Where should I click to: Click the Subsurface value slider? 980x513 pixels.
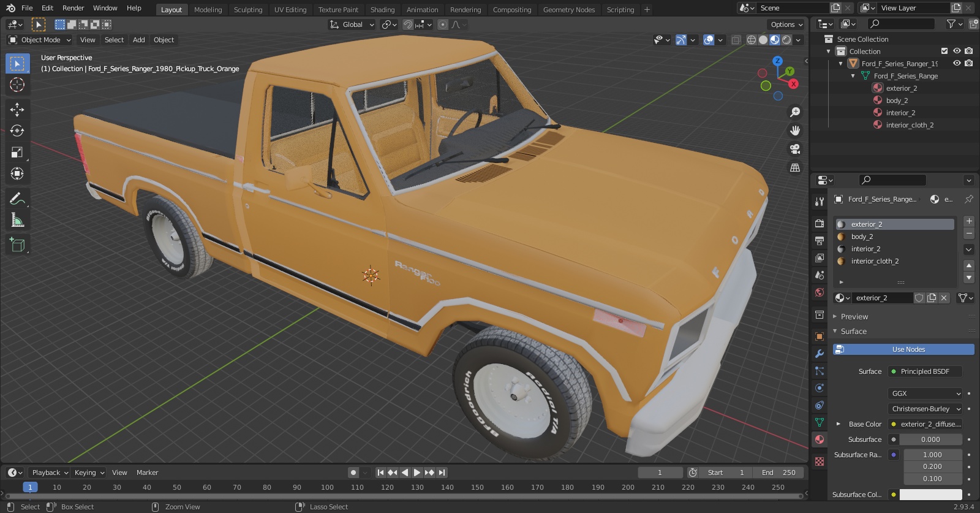click(x=931, y=439)
